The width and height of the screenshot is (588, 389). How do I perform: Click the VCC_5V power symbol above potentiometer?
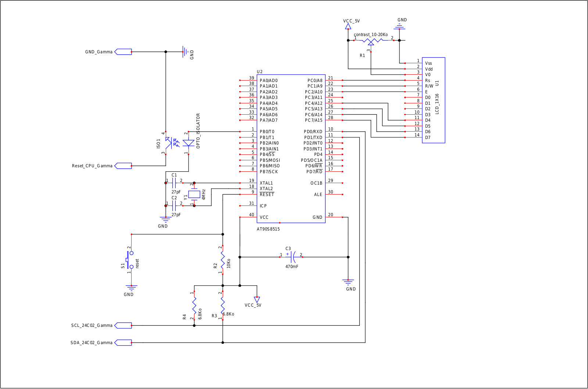pos(348,26)
